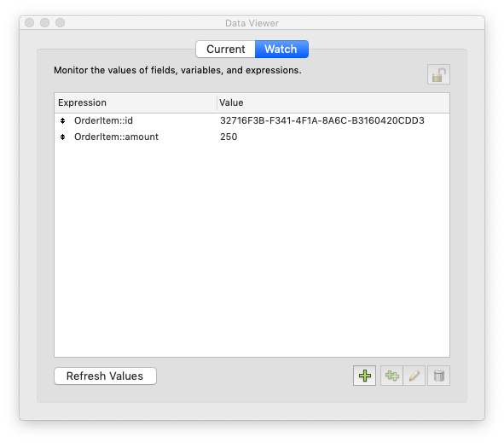
Task: Switch to the Current tab
Action: point(226,49)
